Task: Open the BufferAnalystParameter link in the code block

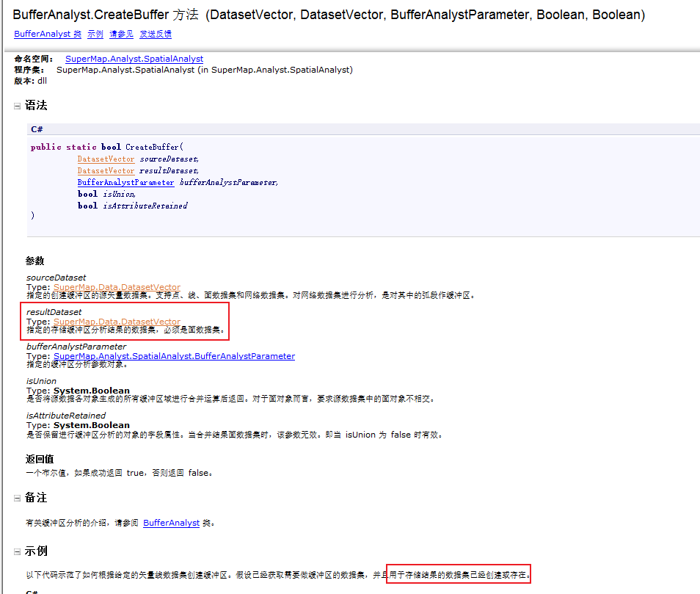Action: tap(125, 182)
